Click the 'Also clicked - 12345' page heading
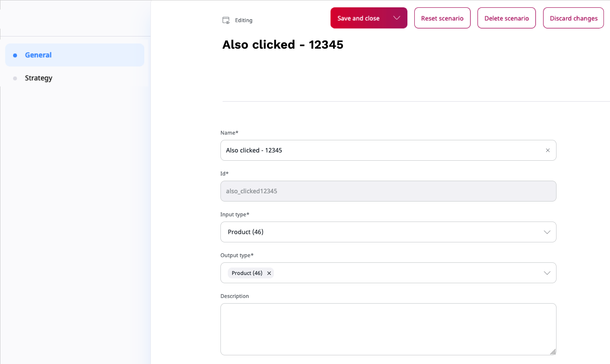 point(283,45)
